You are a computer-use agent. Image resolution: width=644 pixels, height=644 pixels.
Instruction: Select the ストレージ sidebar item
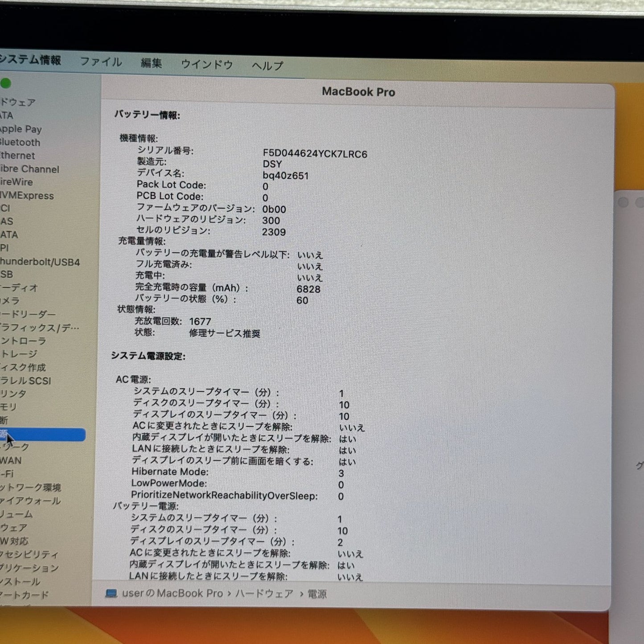(19, 354)
